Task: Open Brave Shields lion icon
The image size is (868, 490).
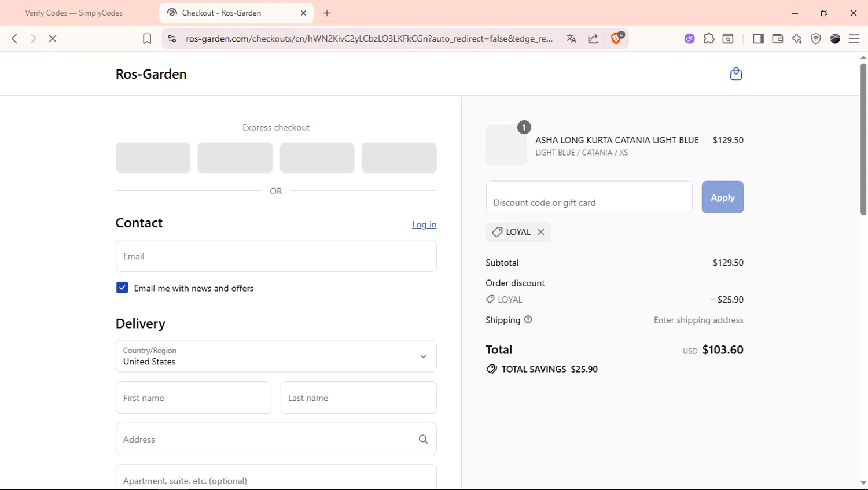Action: tap(617, 38)
